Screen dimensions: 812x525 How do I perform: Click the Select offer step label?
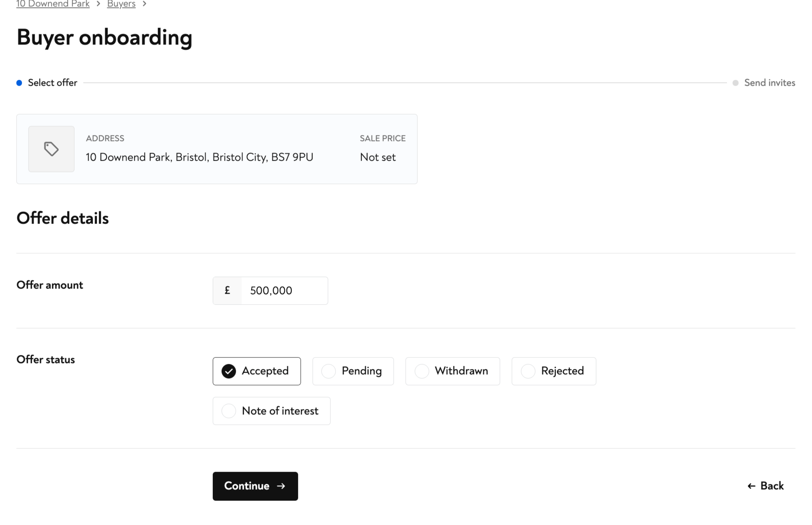pyautogui.click(x=53, y=83)
